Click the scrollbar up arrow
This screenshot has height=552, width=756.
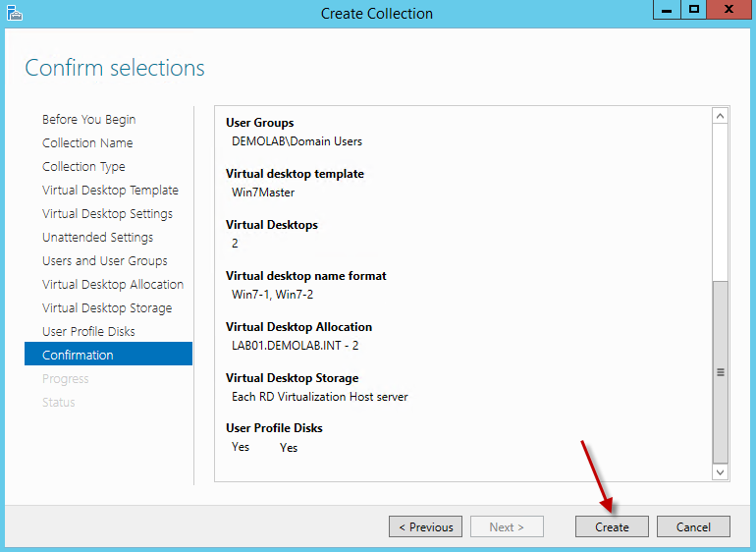click(721, 116)
